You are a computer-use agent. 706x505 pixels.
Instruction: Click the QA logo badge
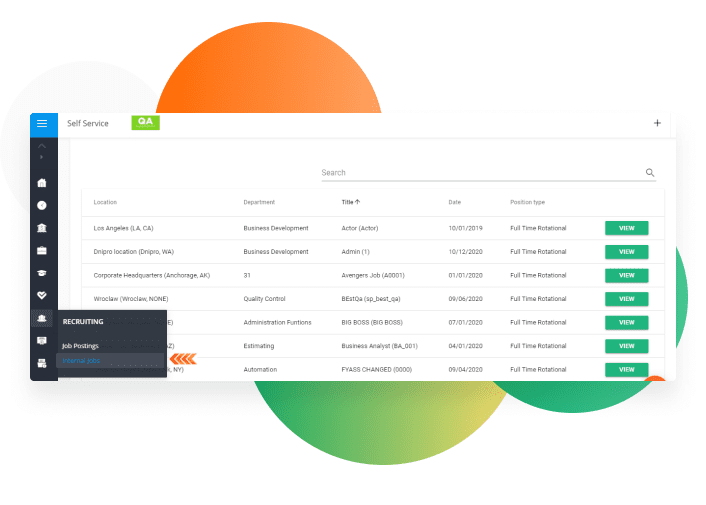click(x=146, y=122)
